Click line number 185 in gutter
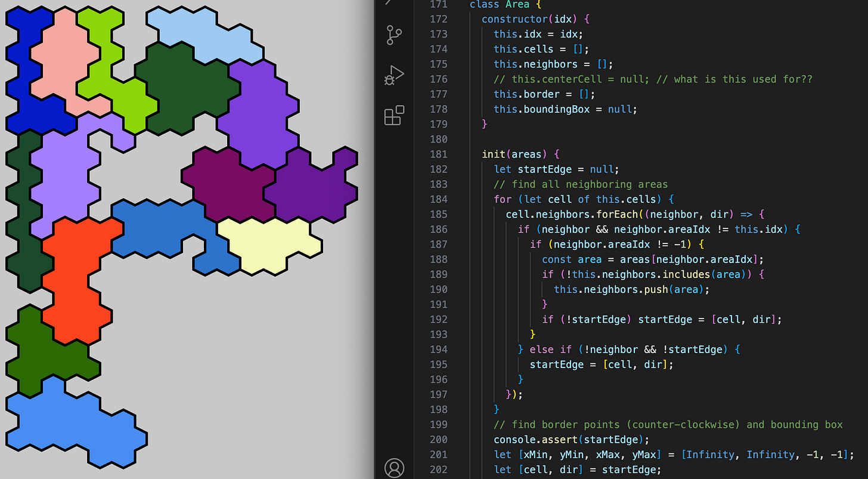The image size is (868, 479). [x=438, y=214]
